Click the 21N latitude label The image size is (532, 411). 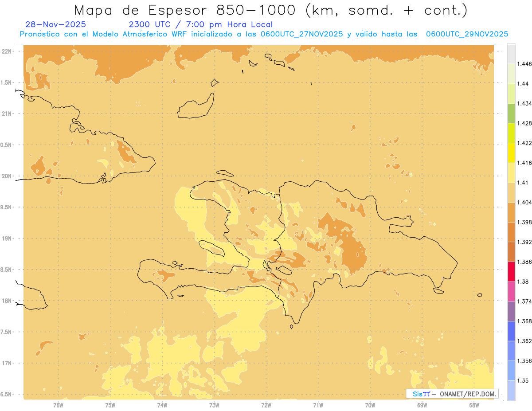point(6,114)
